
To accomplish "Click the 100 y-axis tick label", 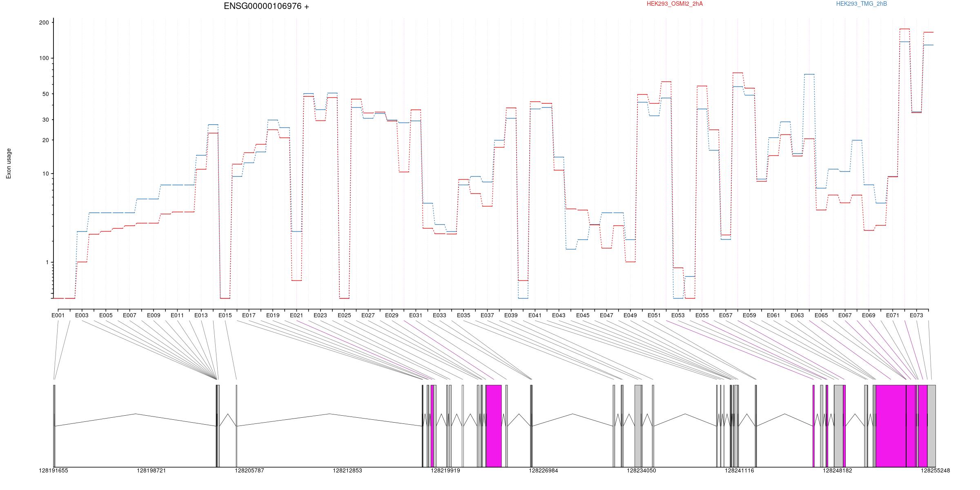I will tap(44, 58).
